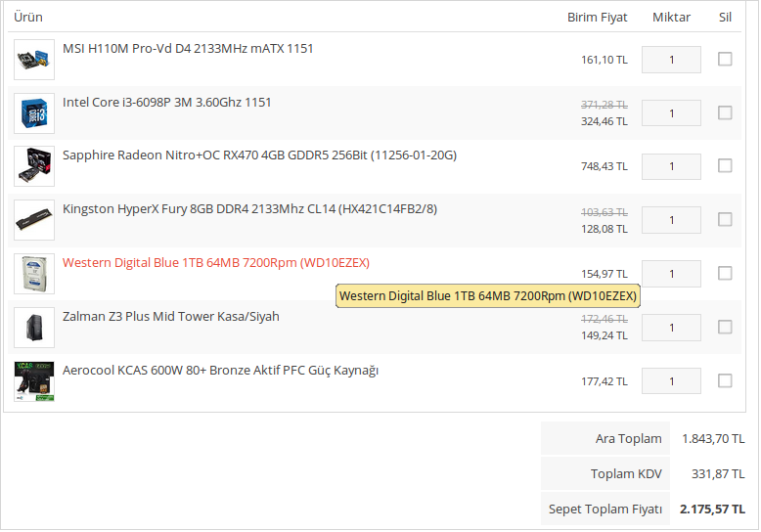Viewport: 761px width, 532px height.
Task: Click the Sepet Toplam Fiyatı label
Action: [x=605, y=510]
